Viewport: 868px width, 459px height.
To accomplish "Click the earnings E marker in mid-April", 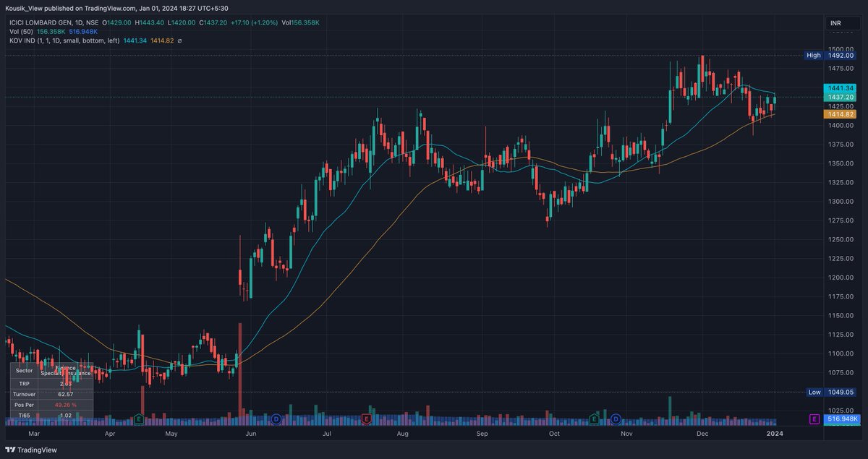I will pos(138,419).
